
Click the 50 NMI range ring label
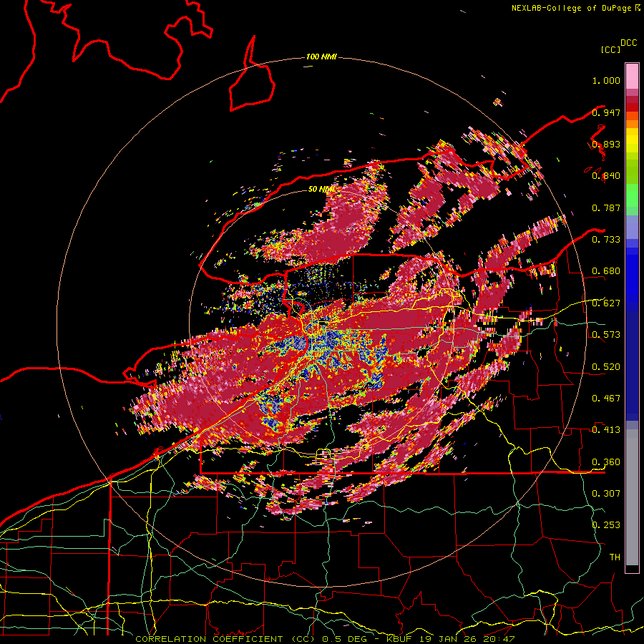point(321,190)
